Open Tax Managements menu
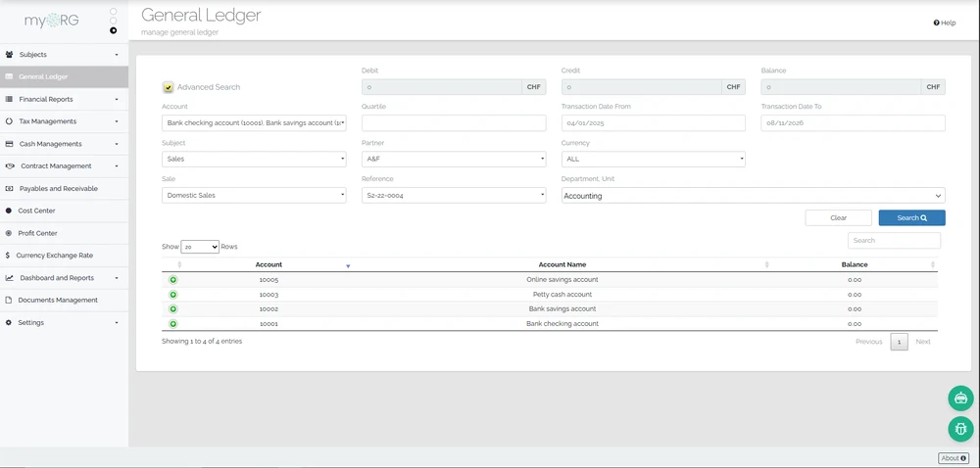The width and height of the screenshot is (980, 468). pyautogui.click(x=64, y=121)
